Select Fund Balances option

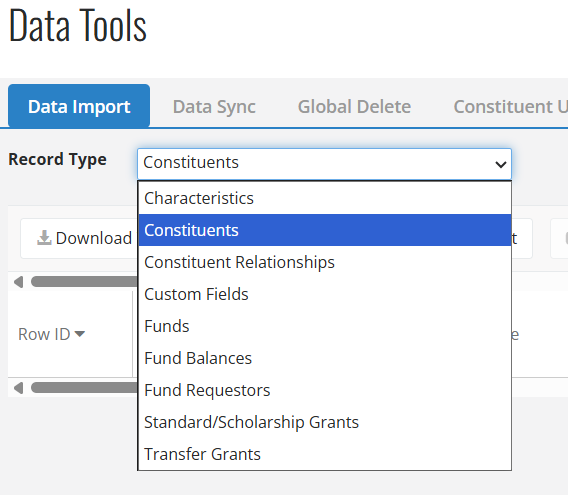coord(325,358)
